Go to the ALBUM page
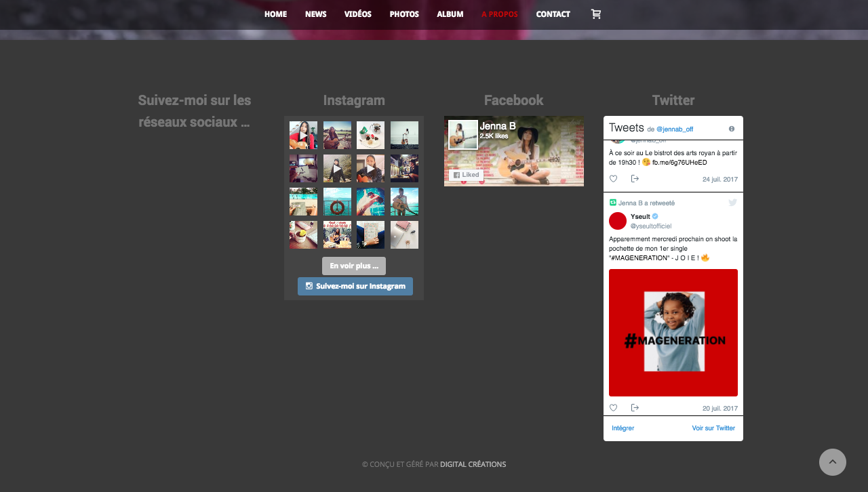868x492 pixels. [x=450, y=14]
